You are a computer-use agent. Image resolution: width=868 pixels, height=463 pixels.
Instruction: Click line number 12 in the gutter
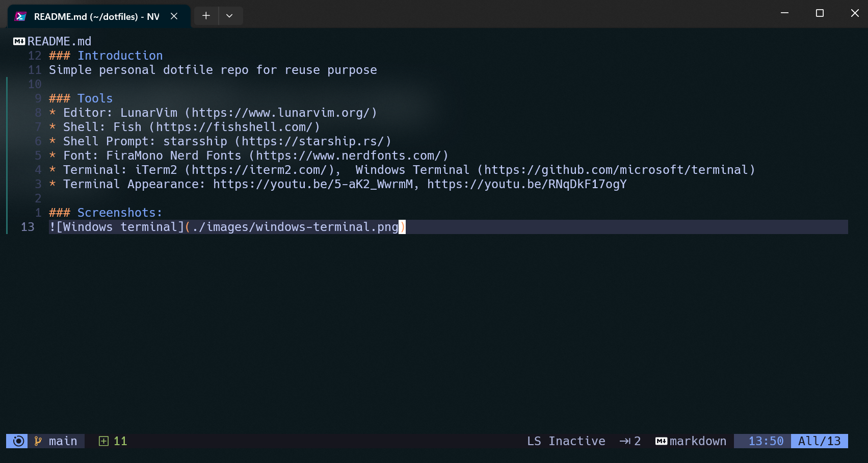point(35,56)
